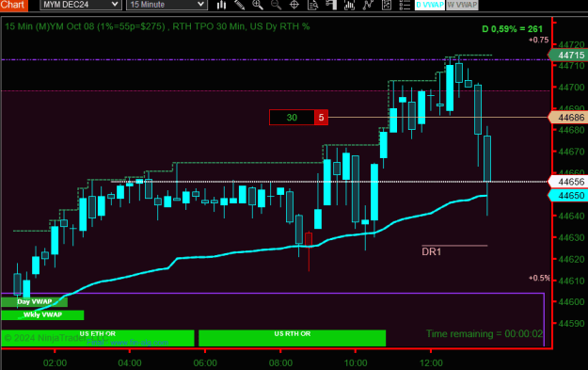Screen dimensions: 588x370
Task: Click the 04:00 time axis label
Action: click(130, 363)
